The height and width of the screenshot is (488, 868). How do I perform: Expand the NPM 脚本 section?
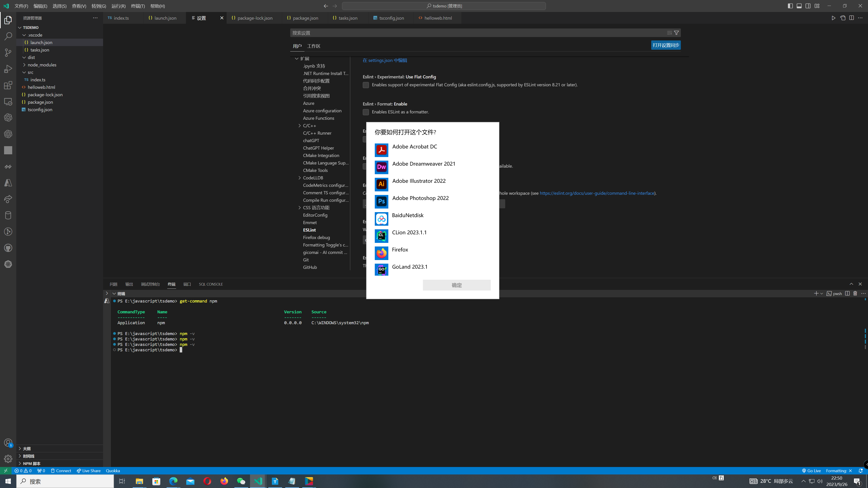click(x=31, y=463)
